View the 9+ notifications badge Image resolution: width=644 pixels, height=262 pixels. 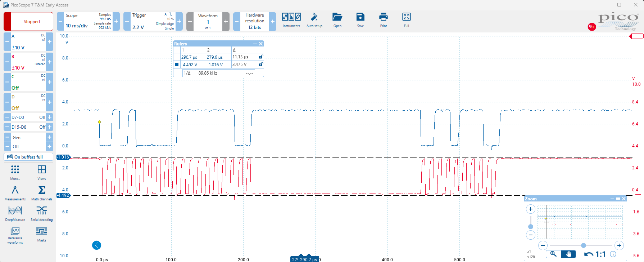592,27
